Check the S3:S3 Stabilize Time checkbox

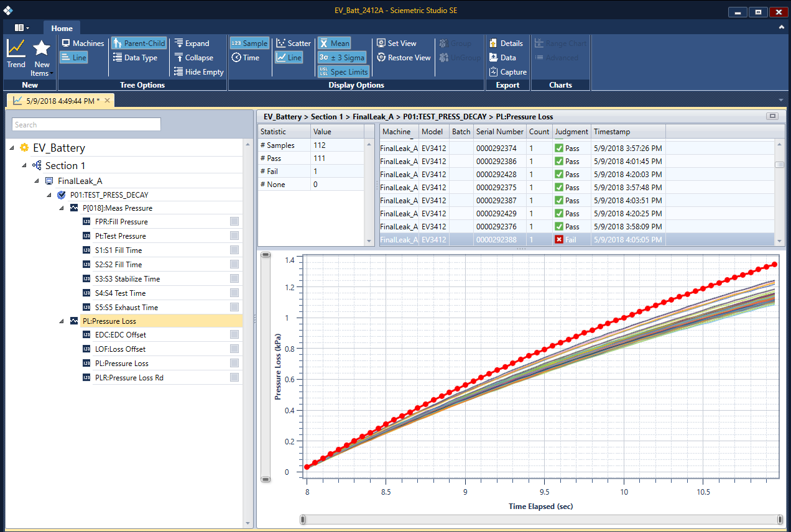(x=234, y=278)
